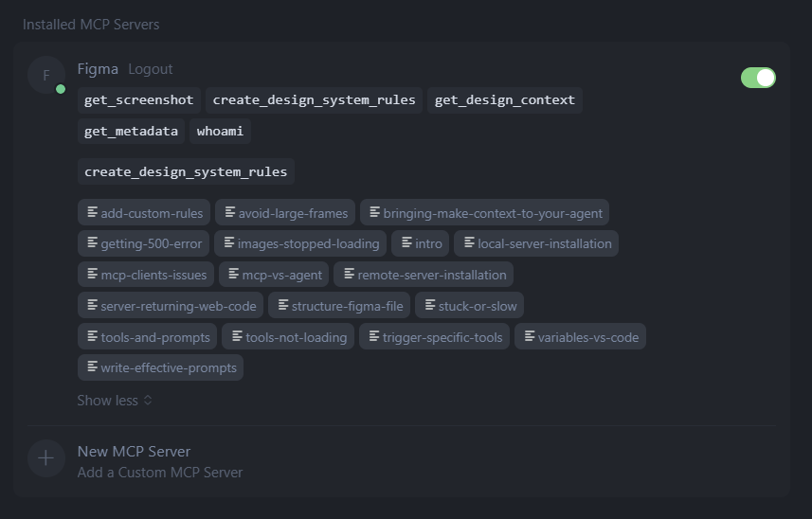Click the write-effective-prompts document icon
This screenshot has width=812, height=519.
click(x=92, y=367)
